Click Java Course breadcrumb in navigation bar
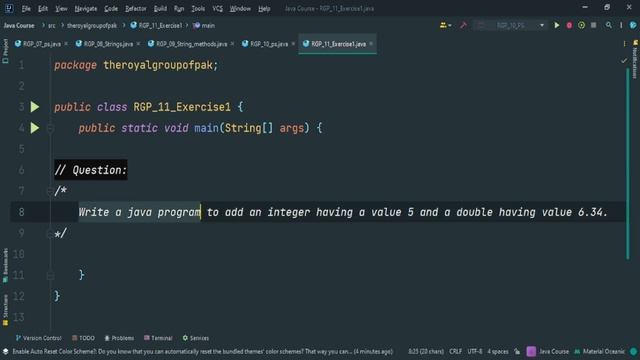 19,25
